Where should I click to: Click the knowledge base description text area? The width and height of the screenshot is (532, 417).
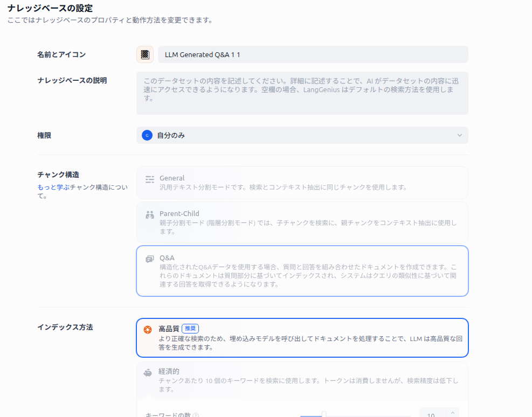pyautogui.click(x=302, y=93)
